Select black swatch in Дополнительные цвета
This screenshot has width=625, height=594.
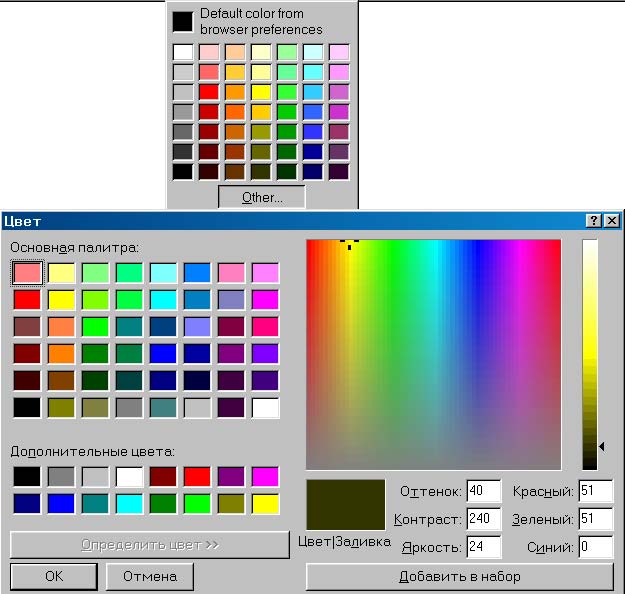pyautogui.click(x=27, y=477)
